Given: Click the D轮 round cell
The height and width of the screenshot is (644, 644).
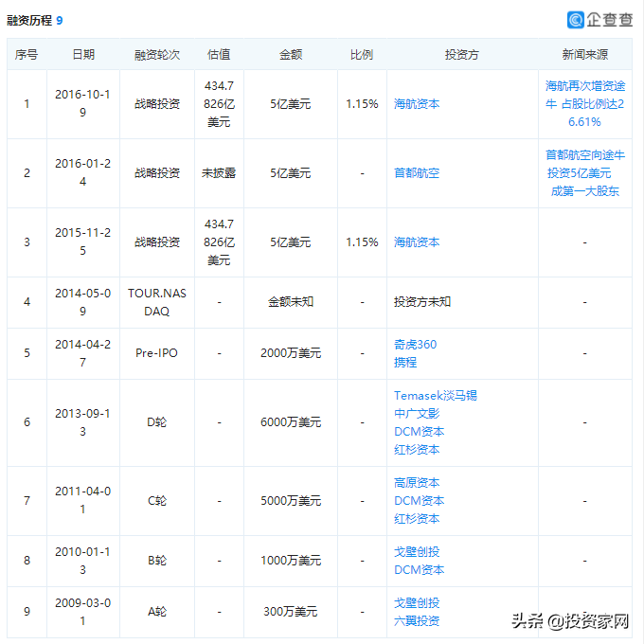Looking at the screenshot, I should coord(157,422).
